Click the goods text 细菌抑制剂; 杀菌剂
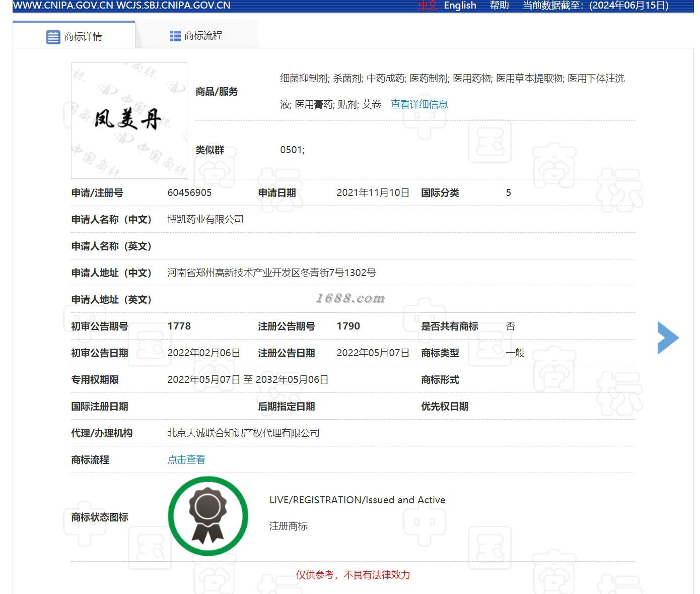Viewport: 700px width, 594px height. tap(321, 78)
